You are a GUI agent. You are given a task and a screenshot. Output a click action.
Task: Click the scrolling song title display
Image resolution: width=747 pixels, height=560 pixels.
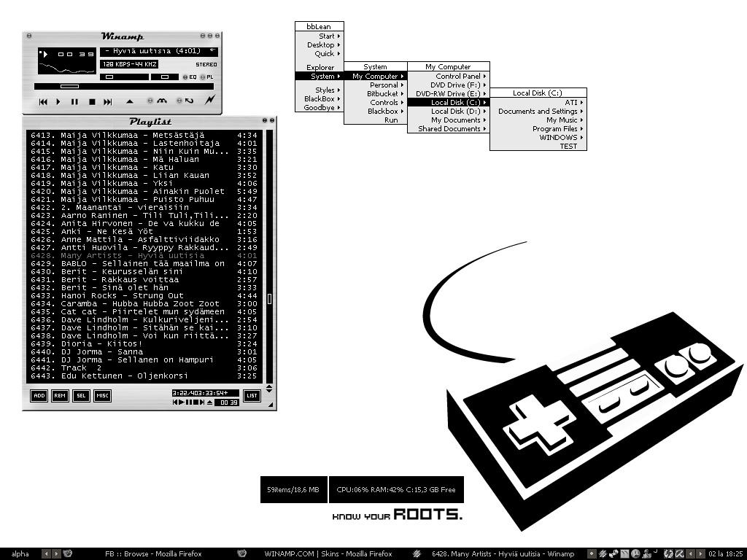(159, 51)
